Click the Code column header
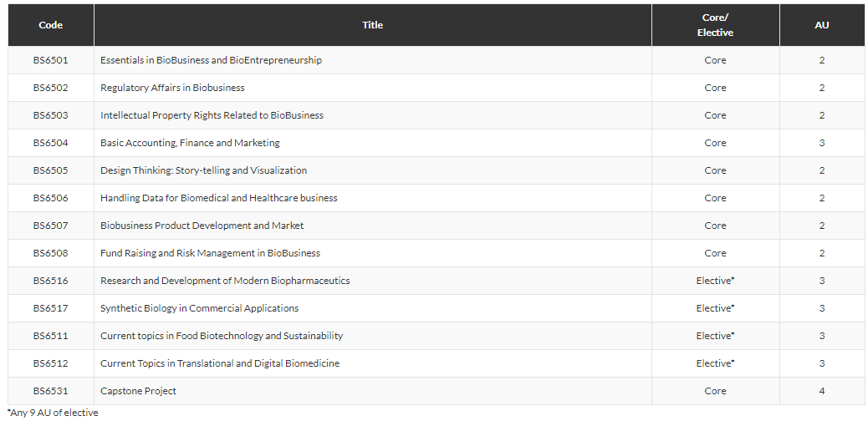The image size is (868, 421). coord(51,25)
